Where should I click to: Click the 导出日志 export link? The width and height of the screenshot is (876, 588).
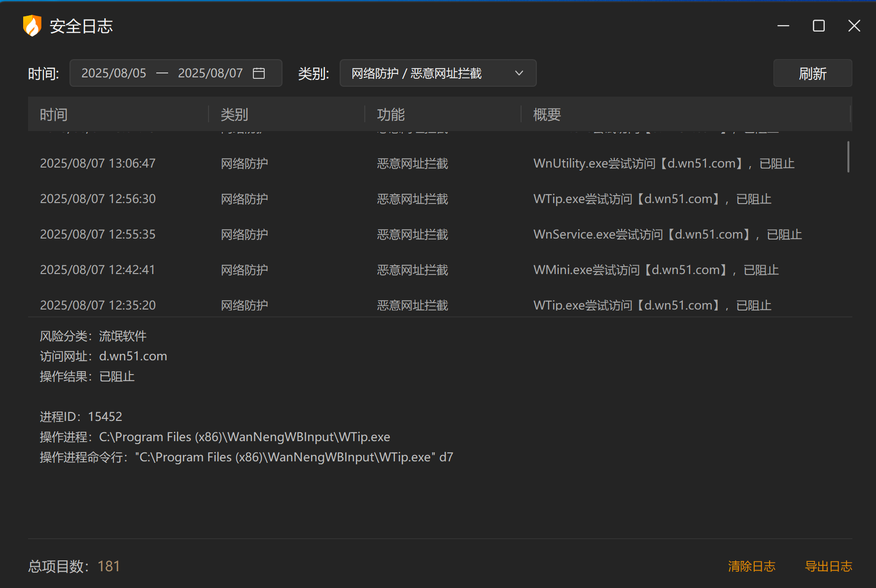[828, 566]
